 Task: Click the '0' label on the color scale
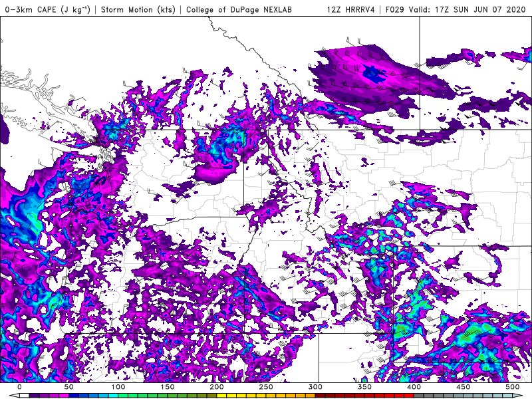(20, 387)
